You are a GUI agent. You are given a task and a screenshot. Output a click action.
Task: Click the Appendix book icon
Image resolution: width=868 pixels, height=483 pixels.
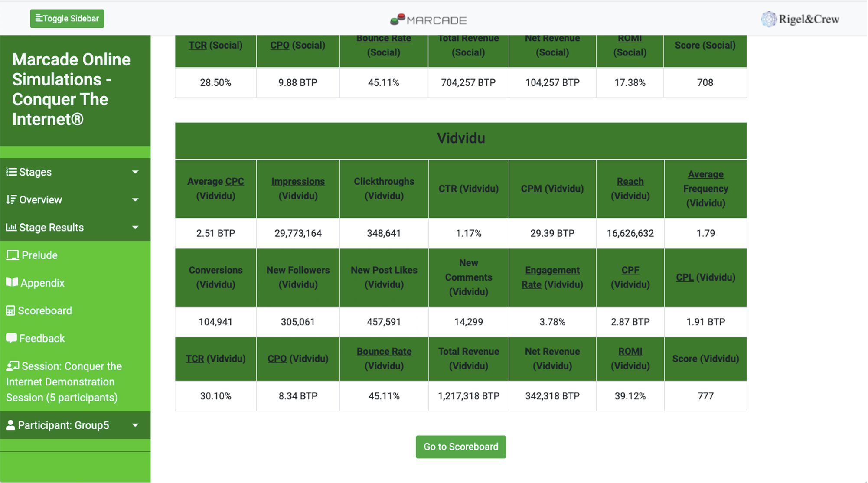coord(12,283)
